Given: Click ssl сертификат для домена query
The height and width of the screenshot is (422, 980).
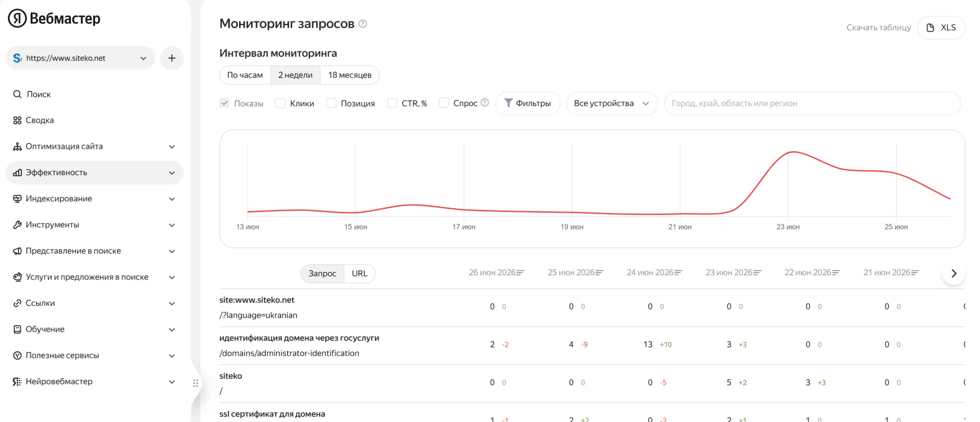Looking at the screenshot, I should coord(272,414).
